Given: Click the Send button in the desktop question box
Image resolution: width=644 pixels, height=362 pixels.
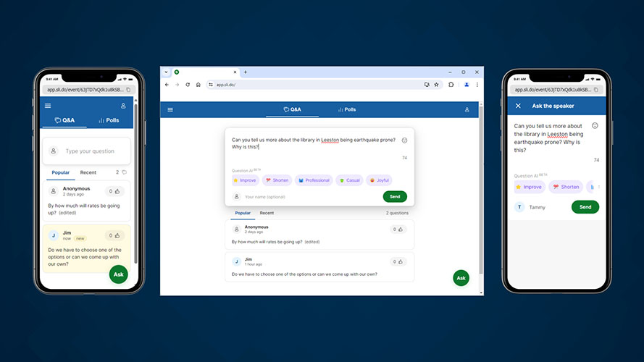Looking at the screenshot, I should 395,196.
